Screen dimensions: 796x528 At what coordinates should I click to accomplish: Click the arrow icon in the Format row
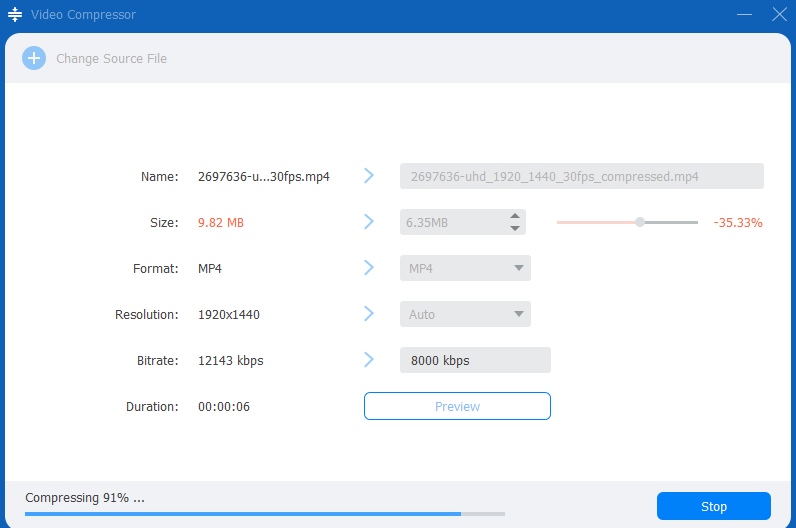tap(368, 268)
